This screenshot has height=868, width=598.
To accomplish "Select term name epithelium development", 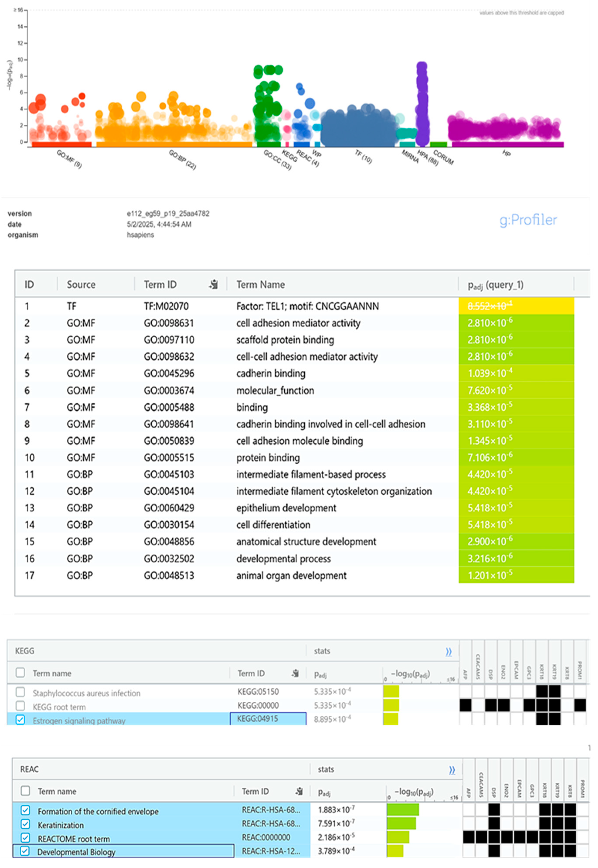I will point(286,508).
